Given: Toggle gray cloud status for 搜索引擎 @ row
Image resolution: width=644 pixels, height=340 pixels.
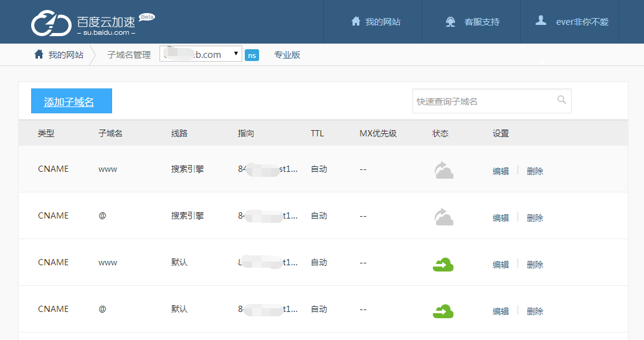Looking at the screenshot, I should [x=443, y=217].
